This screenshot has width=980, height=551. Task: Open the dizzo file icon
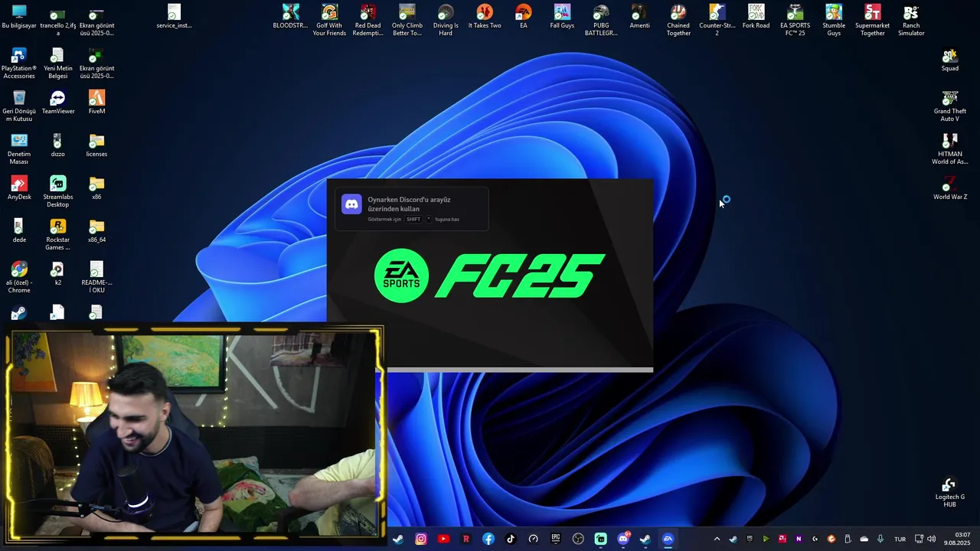click(x=57, y=145)
